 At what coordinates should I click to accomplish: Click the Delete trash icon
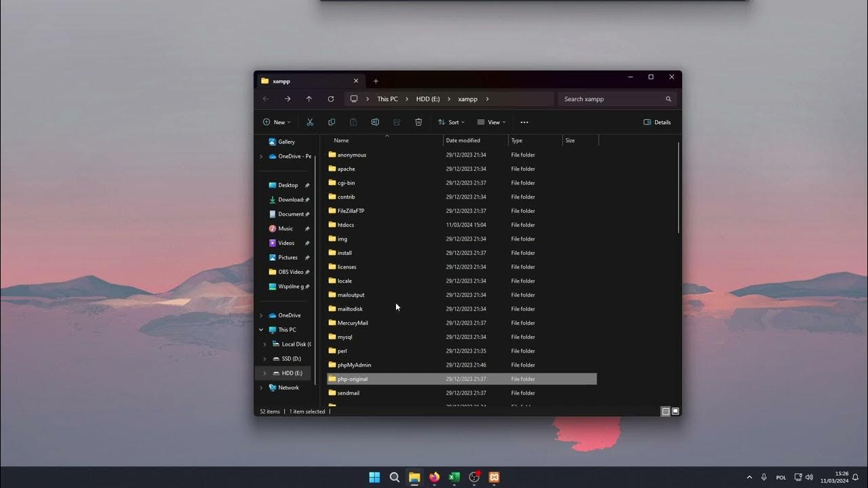pos(418,122)
